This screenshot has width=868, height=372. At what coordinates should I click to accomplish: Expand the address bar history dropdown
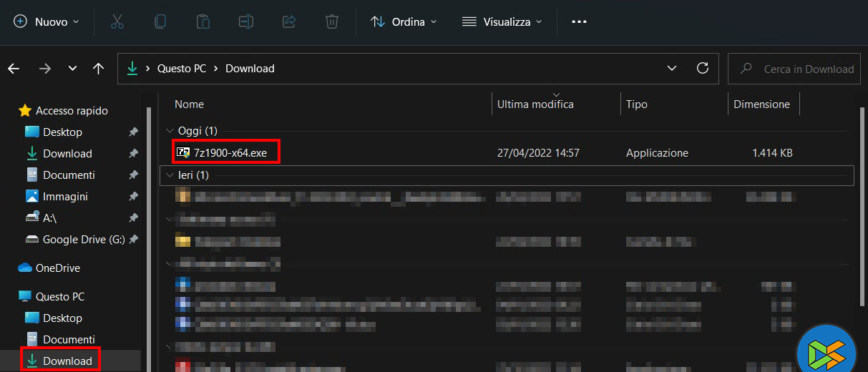coord(672,69)
